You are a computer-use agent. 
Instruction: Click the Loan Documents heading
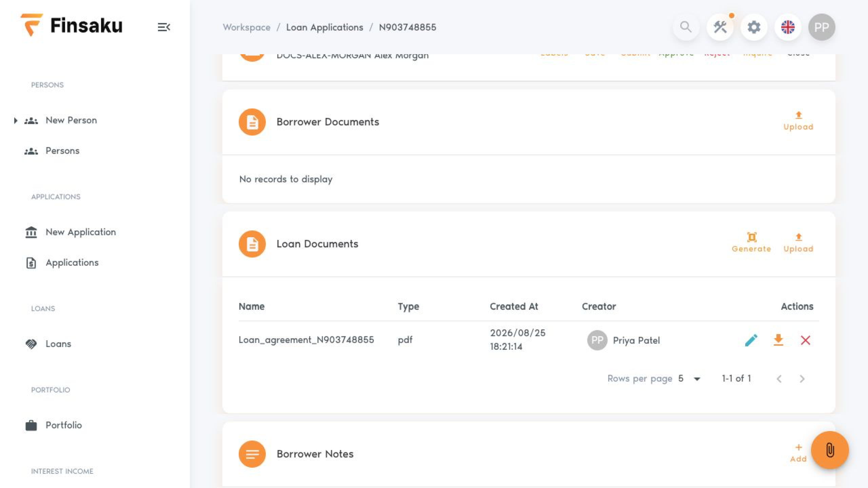pos(317,244)
